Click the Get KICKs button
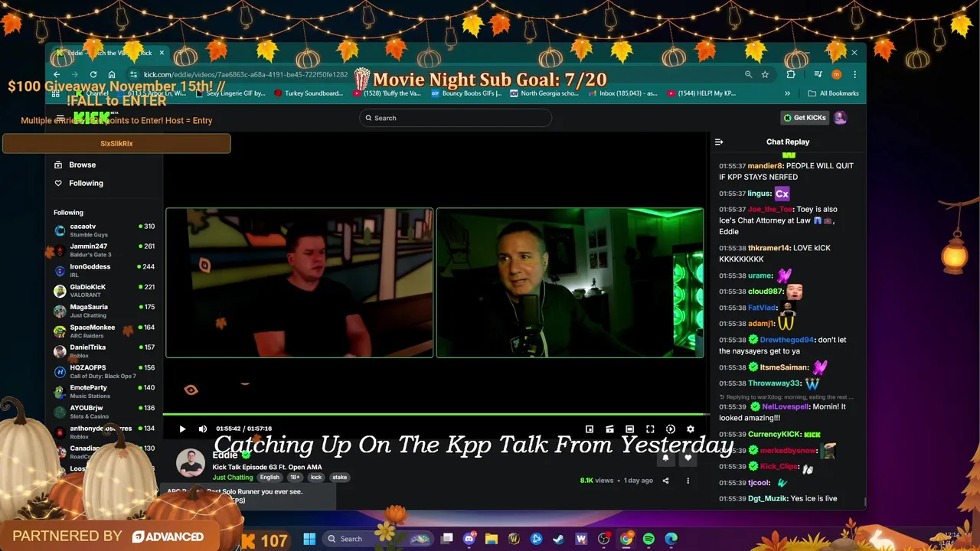980x551 pixels. tap(804, 118)
